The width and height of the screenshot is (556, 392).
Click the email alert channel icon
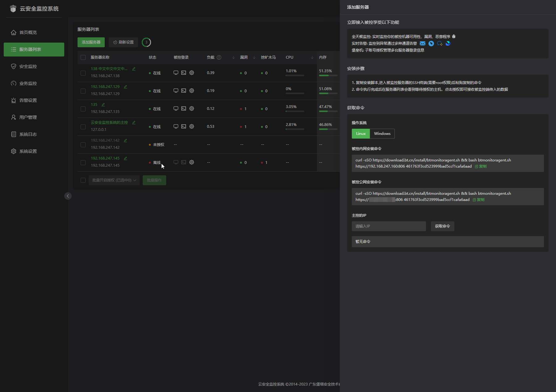[423, 44]
